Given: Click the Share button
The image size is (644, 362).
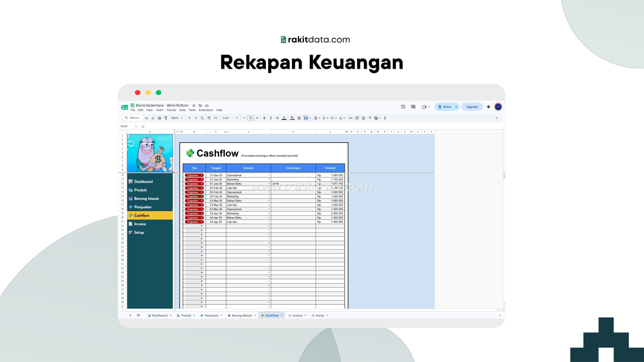Looking at the screenshot, I should tap(444, 107).
